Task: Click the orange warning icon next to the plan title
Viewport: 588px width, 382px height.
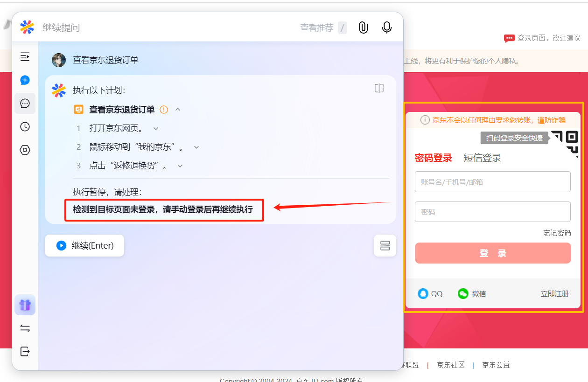Action: pos(164,110)
